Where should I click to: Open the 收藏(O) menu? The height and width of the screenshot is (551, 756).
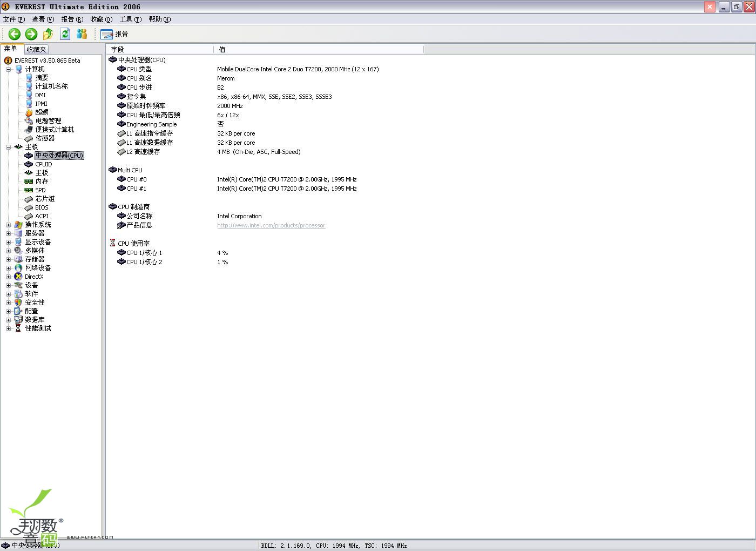click(x=102, y=19)
